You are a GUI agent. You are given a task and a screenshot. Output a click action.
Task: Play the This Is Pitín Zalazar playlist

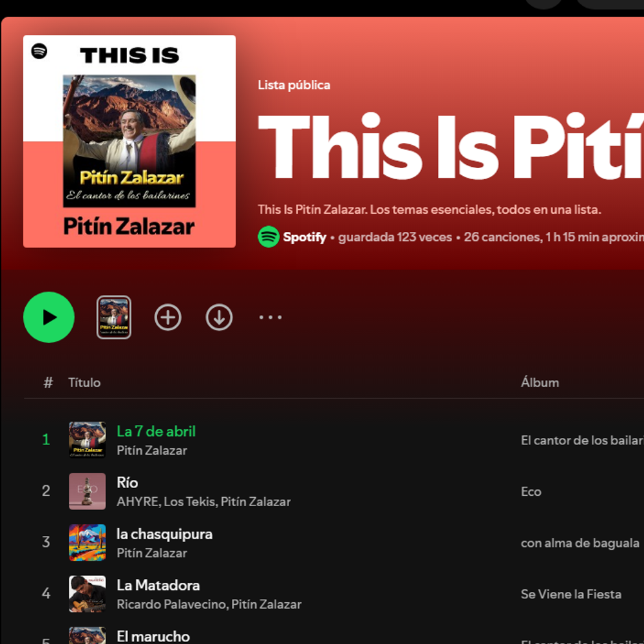coord(49,317)
